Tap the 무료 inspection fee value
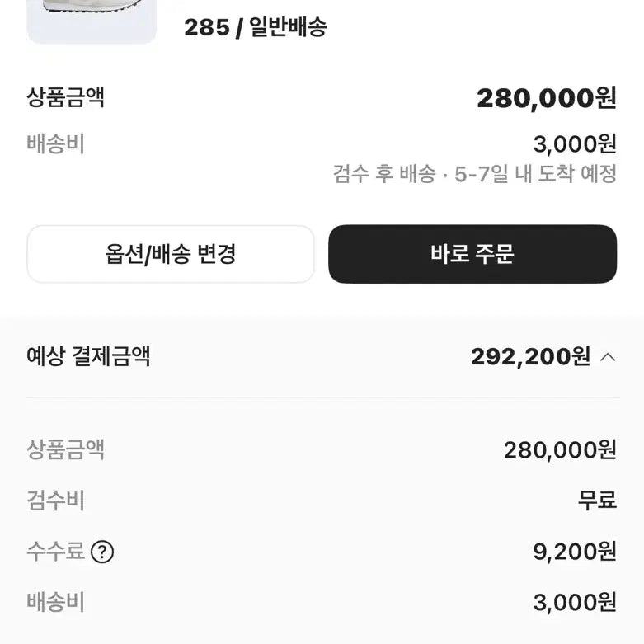The image size is (644, 644). (x=597, y=501)
